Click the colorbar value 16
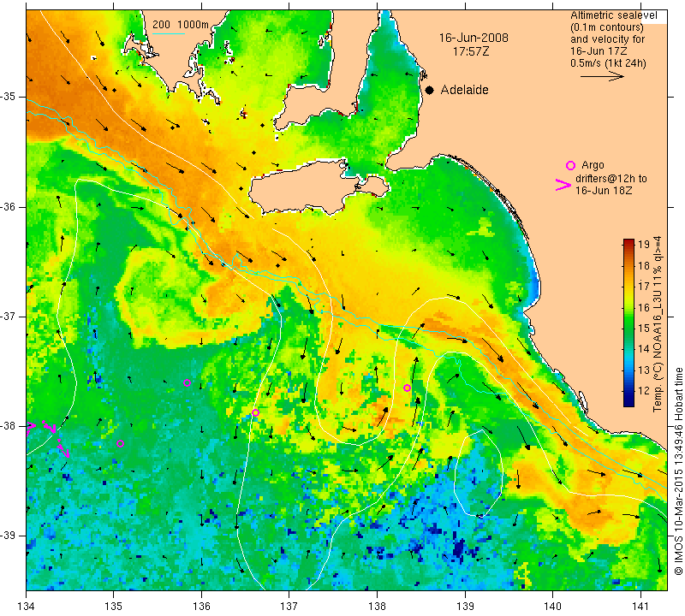This screenshot has height=616, width=685. point(644,307)
